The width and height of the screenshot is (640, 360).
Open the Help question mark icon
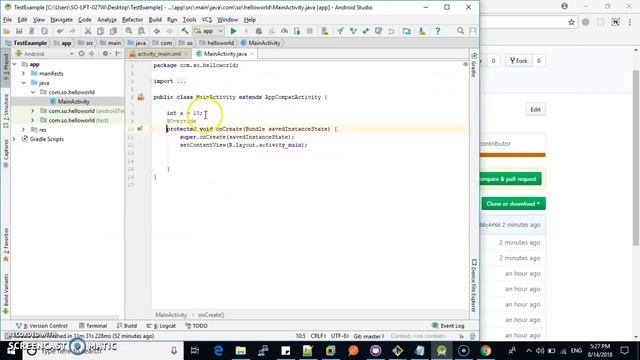click(438, 31)
